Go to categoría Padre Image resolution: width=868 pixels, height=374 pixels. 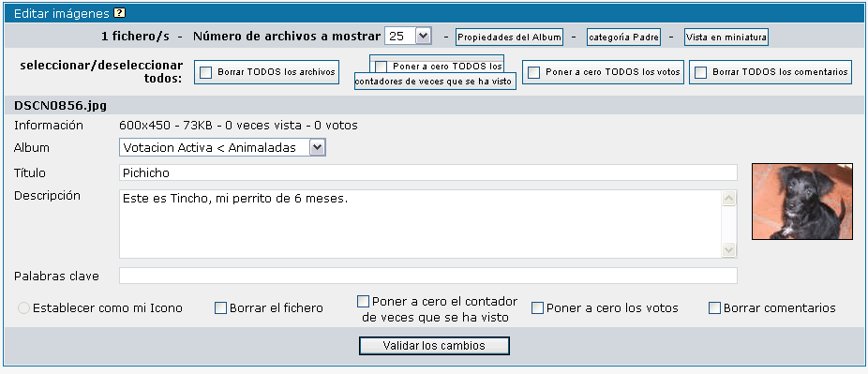(x=623, y=37)
